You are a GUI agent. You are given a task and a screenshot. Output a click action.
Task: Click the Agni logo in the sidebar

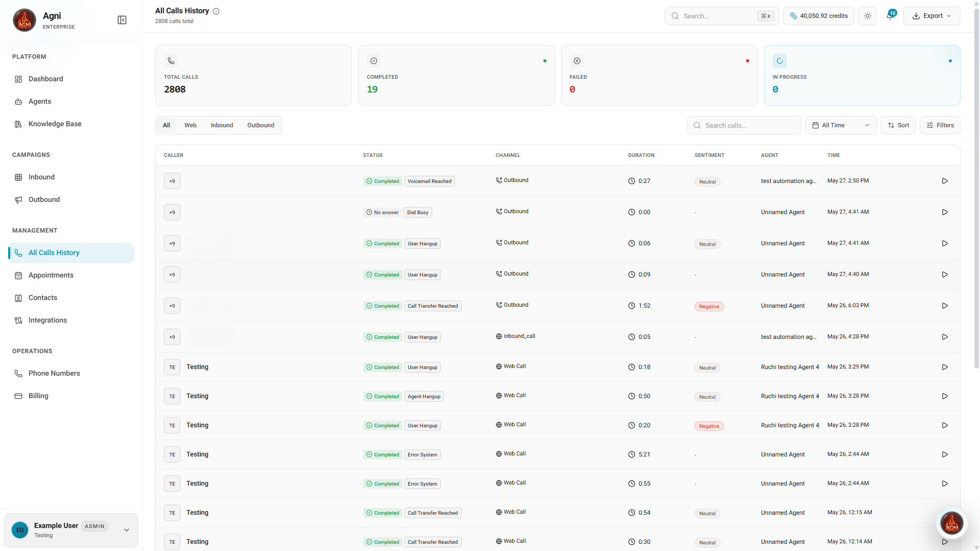[25, 20]
